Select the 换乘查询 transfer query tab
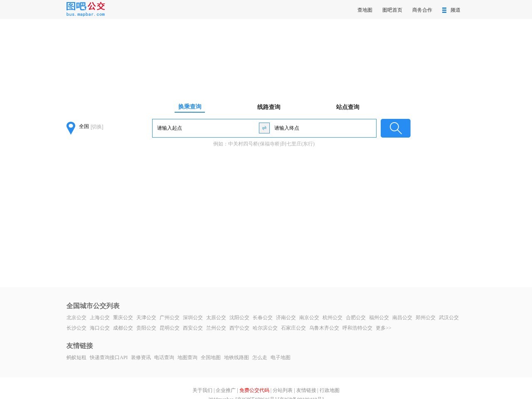 coord(189,106)
